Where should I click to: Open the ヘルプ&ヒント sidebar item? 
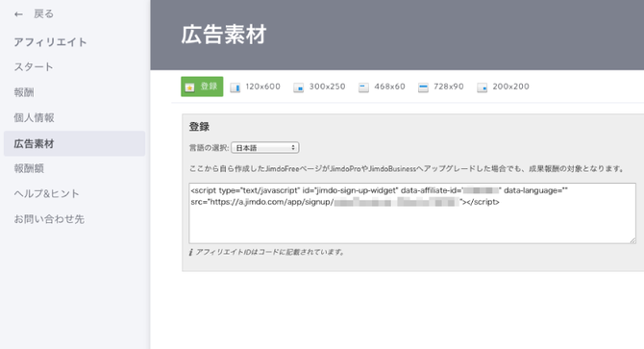tap(46, 194)
